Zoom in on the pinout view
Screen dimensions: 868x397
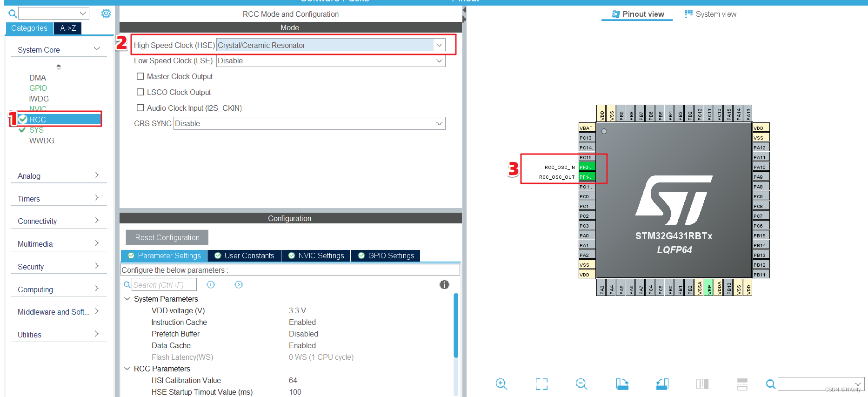501,384
